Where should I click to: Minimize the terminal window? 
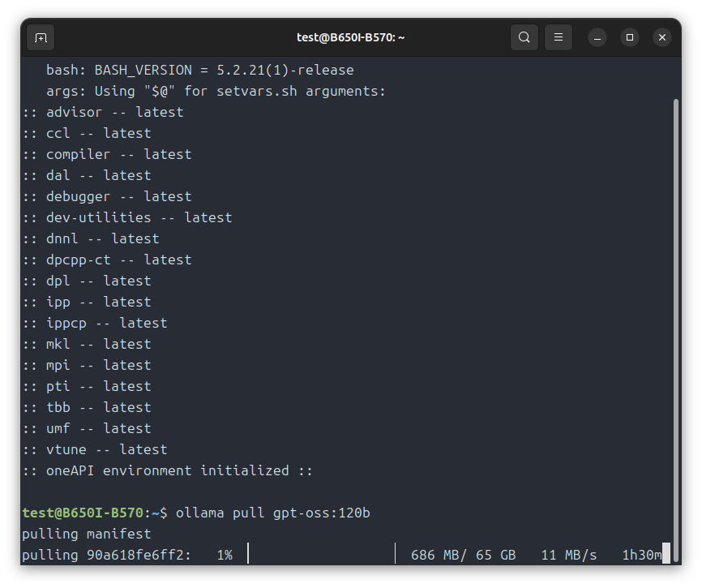[x=597, y=37]
